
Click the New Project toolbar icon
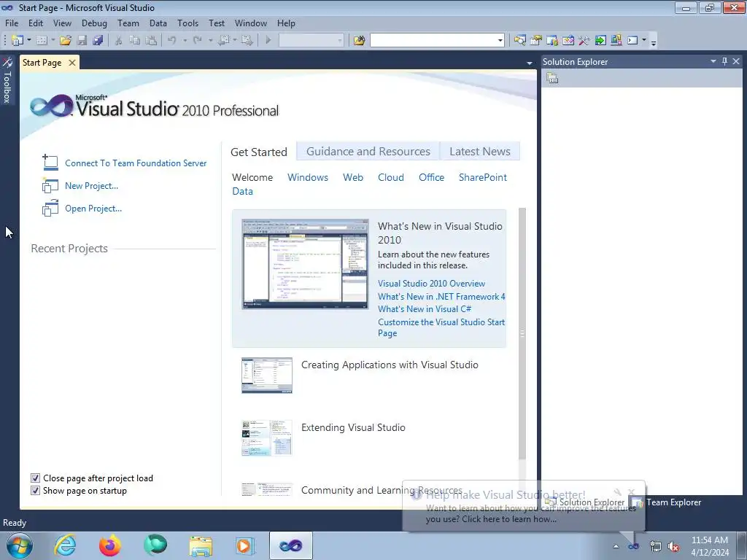[18, 41]
